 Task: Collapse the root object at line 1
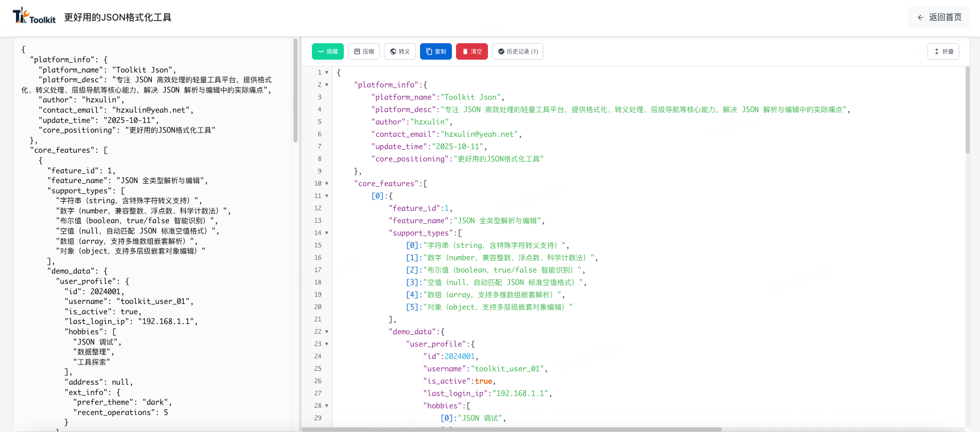[x=327, y=73]
